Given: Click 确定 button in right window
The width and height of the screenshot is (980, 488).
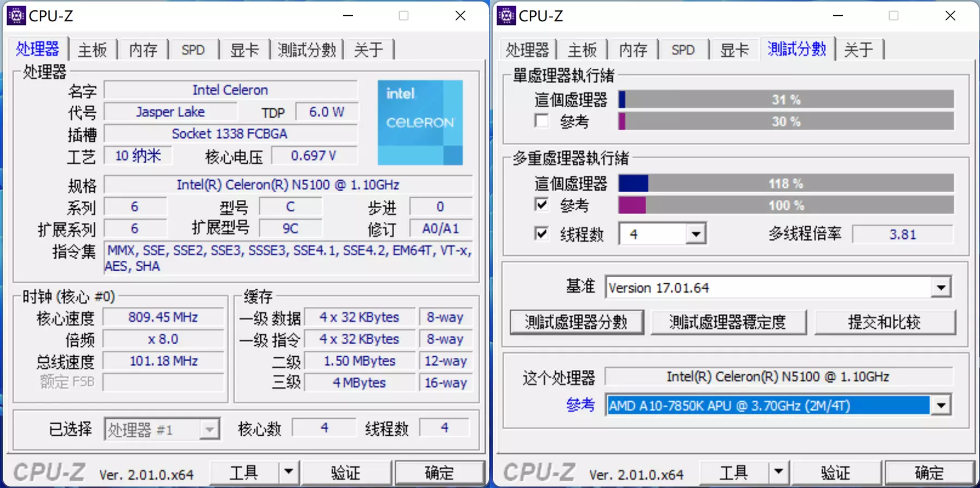Looking at the screenshot, I should pos(929,472).
